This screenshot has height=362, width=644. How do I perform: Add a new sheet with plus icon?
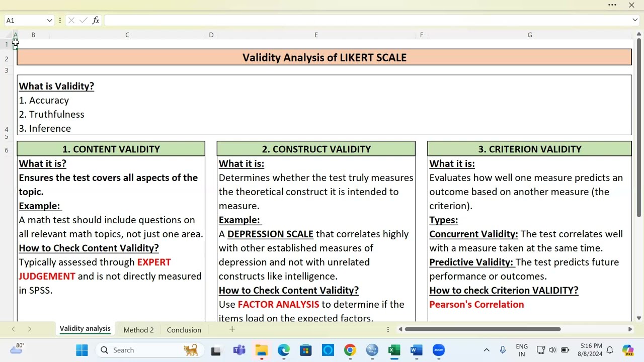[x=232, y=329]
